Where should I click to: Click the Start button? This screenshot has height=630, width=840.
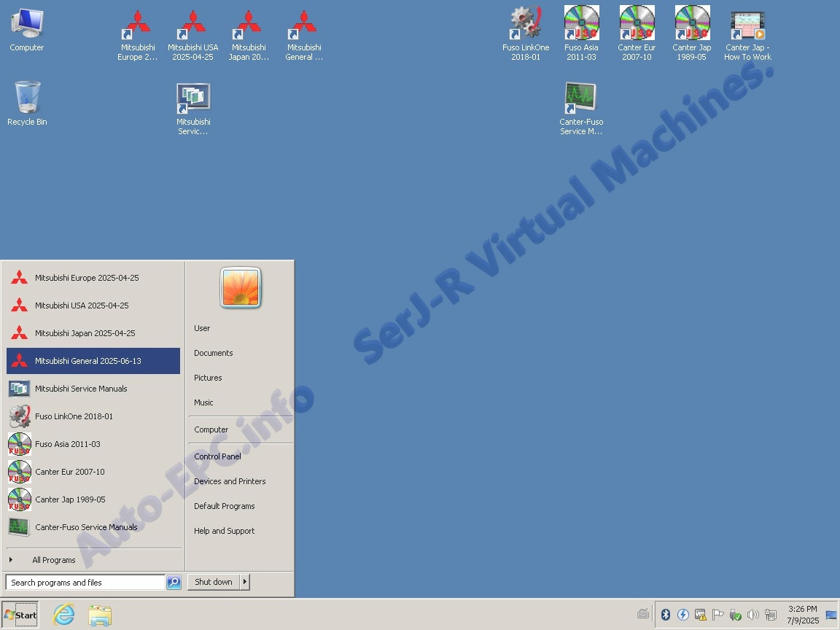click(x=20, y=615)
